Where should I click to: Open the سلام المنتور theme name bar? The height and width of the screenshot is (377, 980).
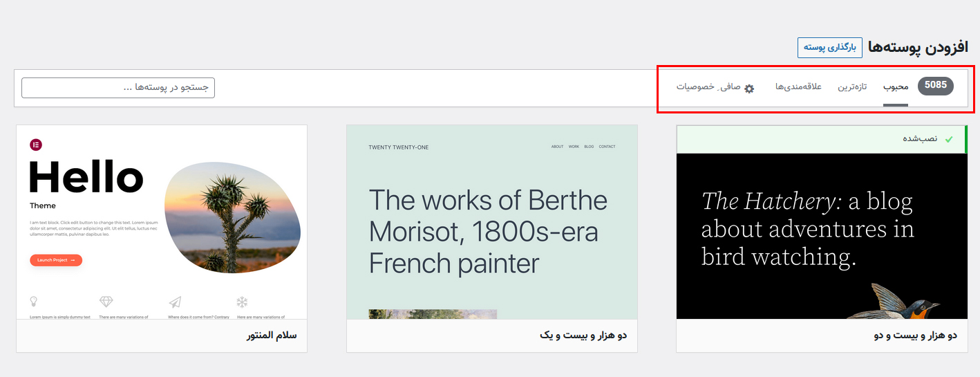point(162,335)
